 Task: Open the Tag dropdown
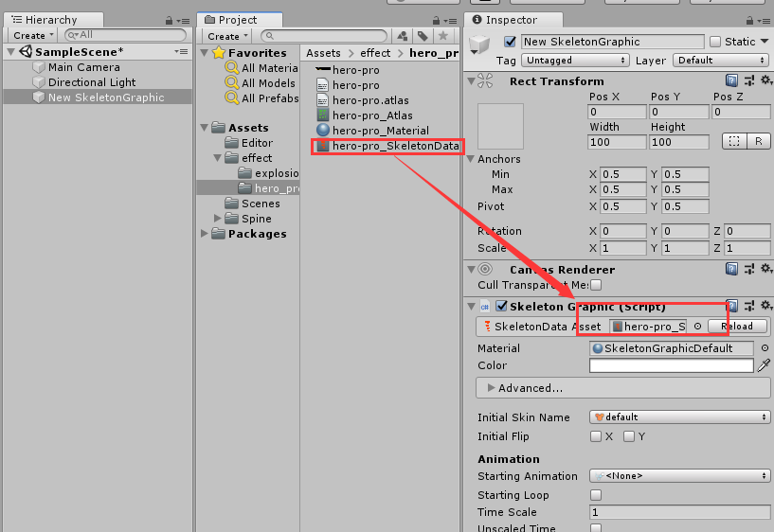576,61
